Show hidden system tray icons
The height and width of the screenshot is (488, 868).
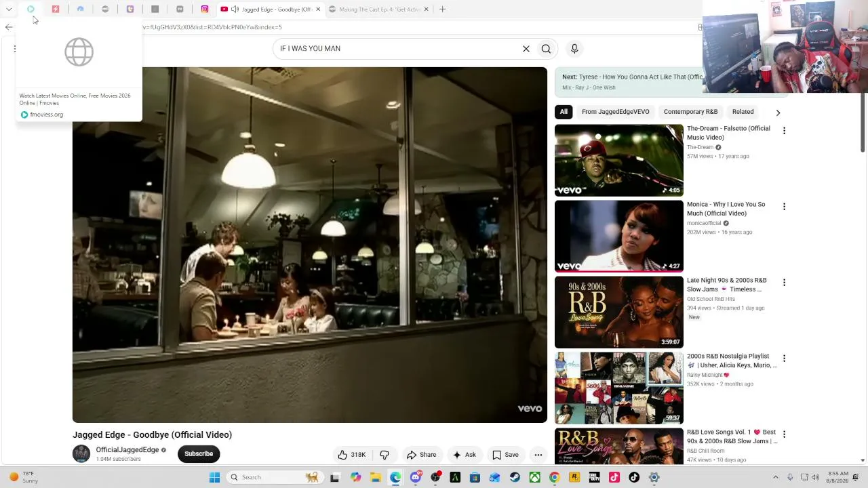[x=776, y=477]
